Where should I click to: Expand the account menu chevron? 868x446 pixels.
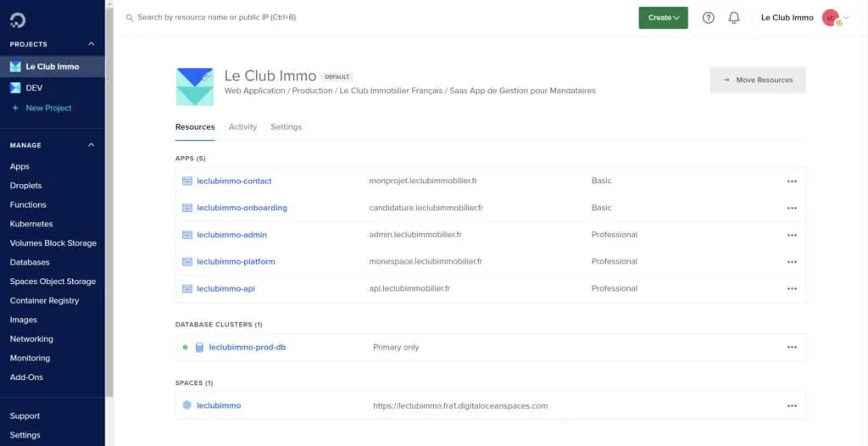[846, 18]
